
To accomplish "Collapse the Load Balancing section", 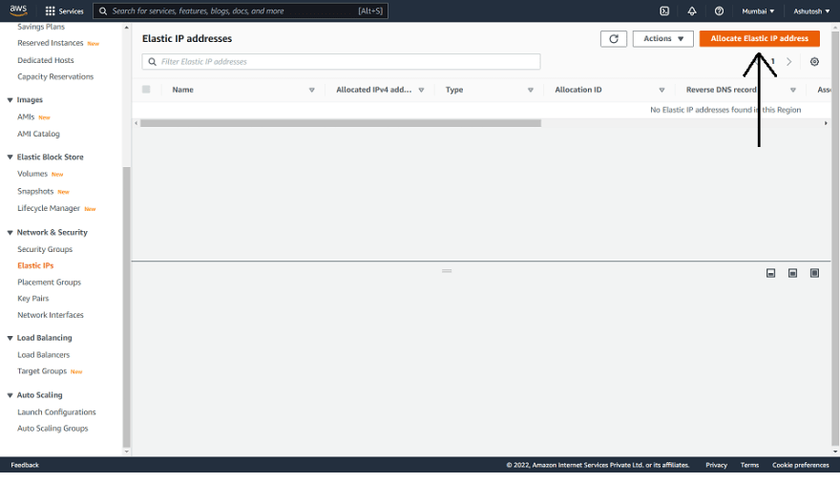I will [10, 338].
